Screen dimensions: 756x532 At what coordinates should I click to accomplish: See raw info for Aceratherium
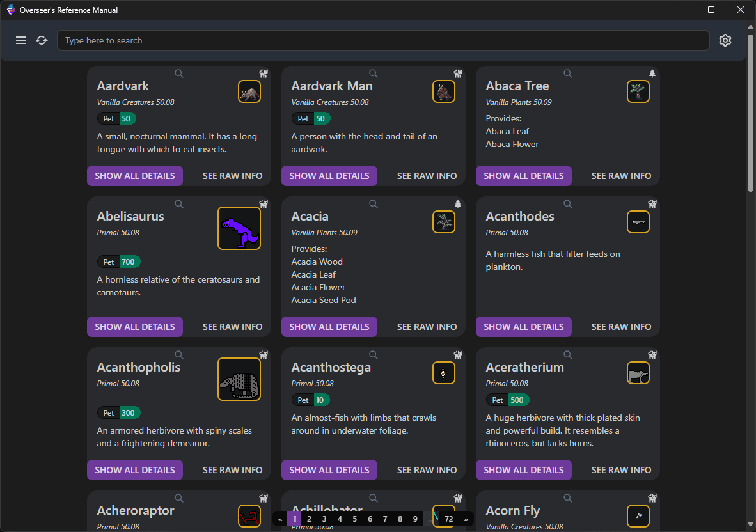coord(621,470)
